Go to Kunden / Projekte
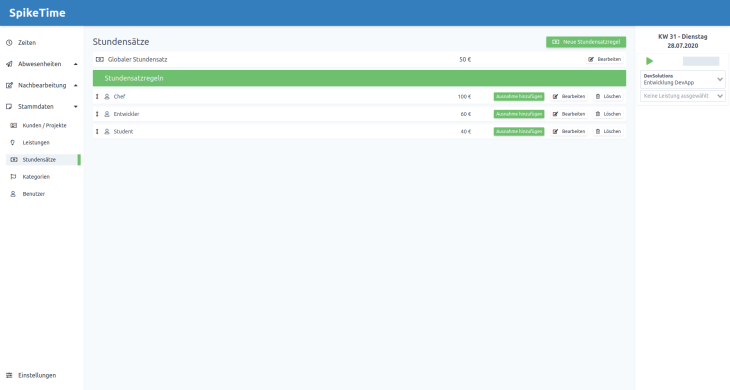 (44, 126)
